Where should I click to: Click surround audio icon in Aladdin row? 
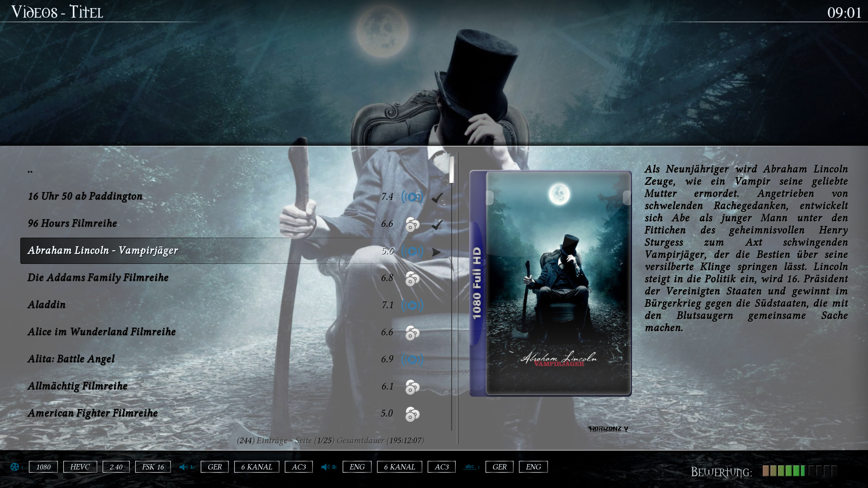[x=412, y=305]
